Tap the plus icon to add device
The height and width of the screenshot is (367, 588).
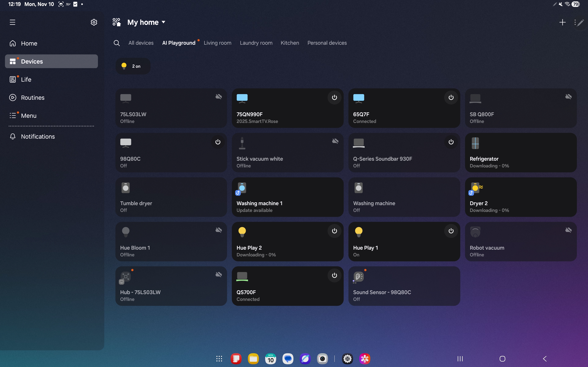tap(562, 22)
